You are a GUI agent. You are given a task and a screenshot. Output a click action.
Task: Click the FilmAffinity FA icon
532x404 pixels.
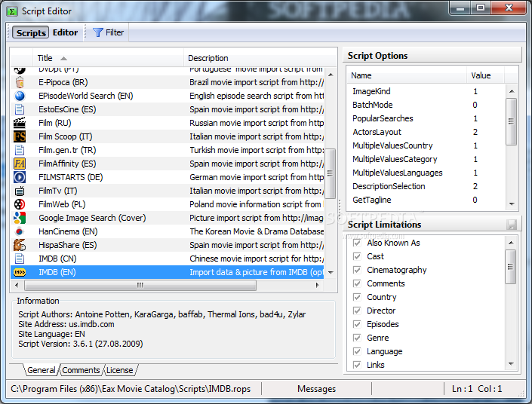tap(20, 164)
